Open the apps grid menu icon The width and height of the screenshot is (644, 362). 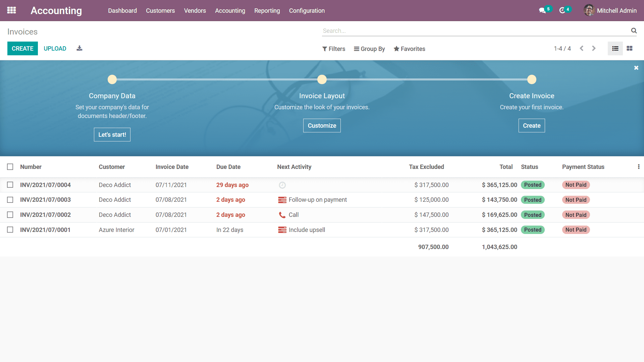pyautogui.click(x=11, y=10)
